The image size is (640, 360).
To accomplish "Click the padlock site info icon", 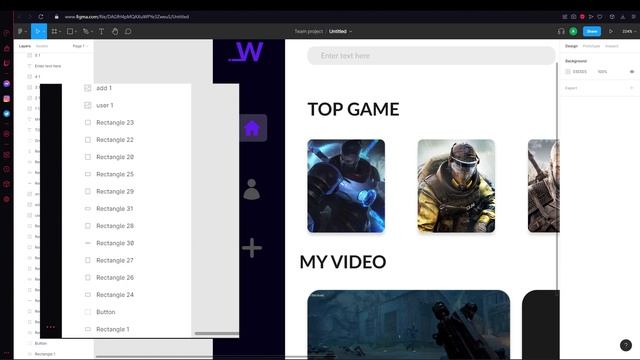I will point(56,17).
